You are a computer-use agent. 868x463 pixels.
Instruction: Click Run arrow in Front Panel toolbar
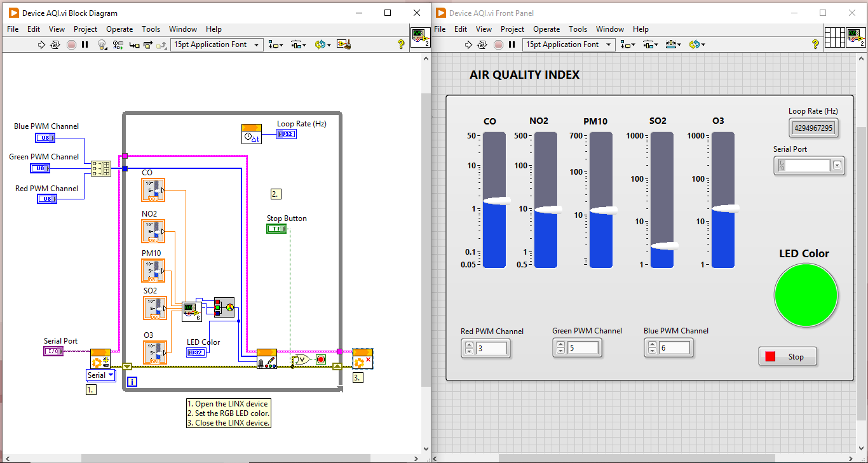tap(469, 44)
